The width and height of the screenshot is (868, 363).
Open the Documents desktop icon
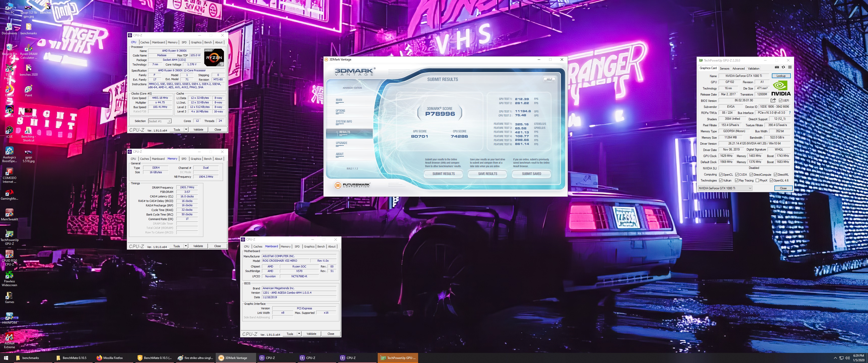9,29
